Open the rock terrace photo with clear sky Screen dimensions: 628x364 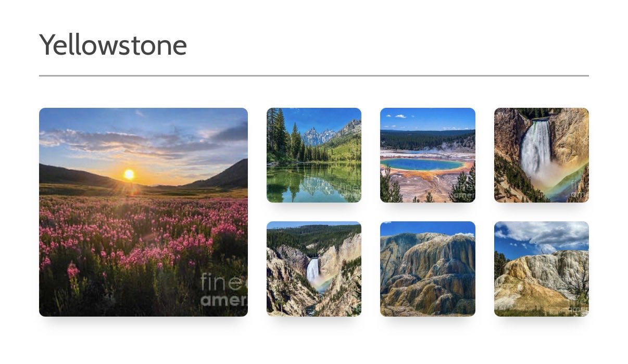pos(428,269)
